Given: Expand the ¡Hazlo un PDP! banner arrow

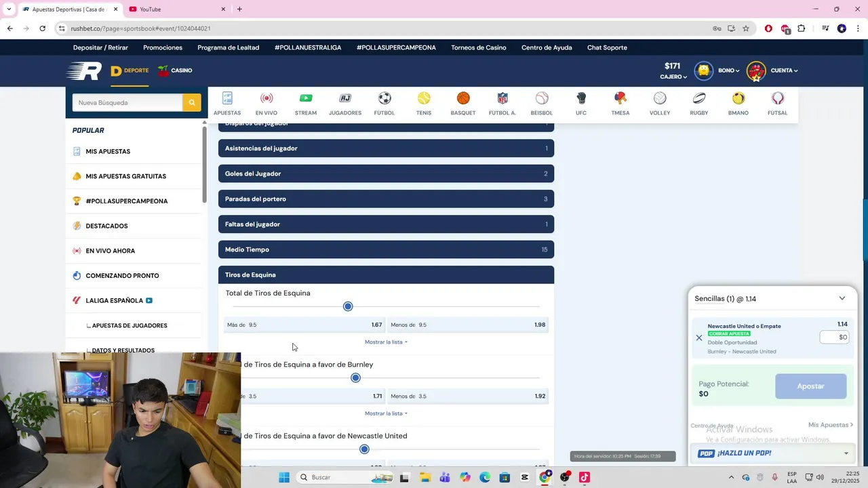Looking at the screenshot, I should [x=846, y=453].
